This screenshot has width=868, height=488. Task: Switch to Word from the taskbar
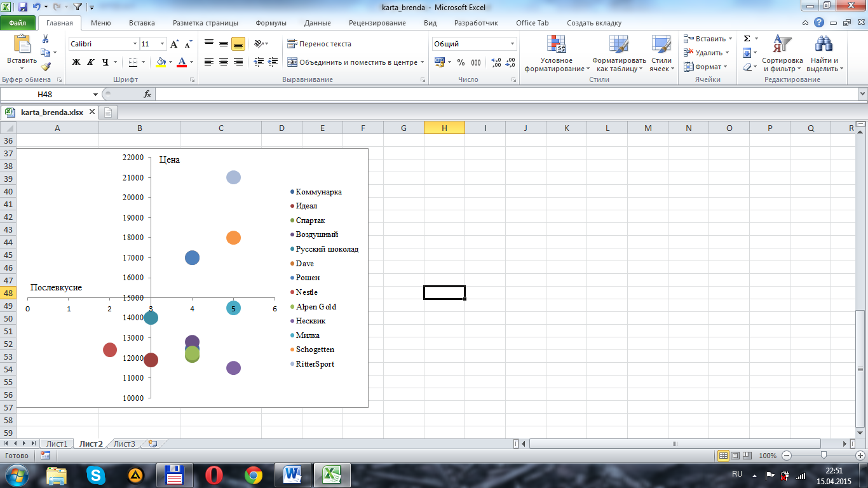coord(293,475)
